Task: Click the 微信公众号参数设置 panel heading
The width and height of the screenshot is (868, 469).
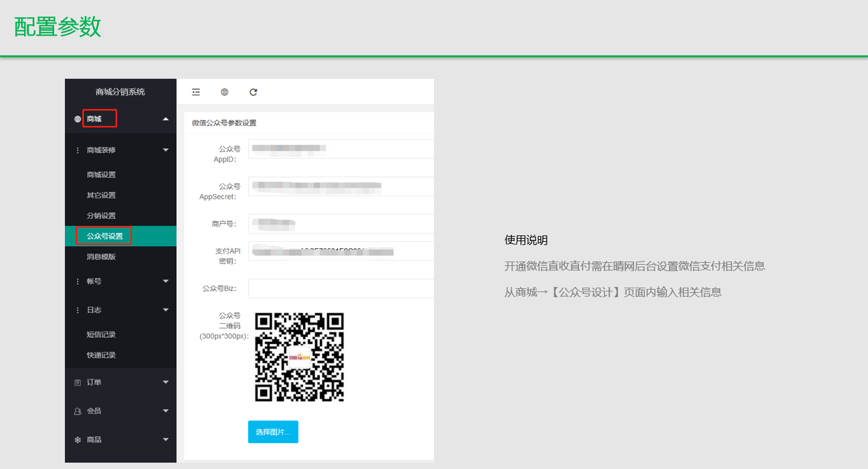Action: click(x=224, y=123)
